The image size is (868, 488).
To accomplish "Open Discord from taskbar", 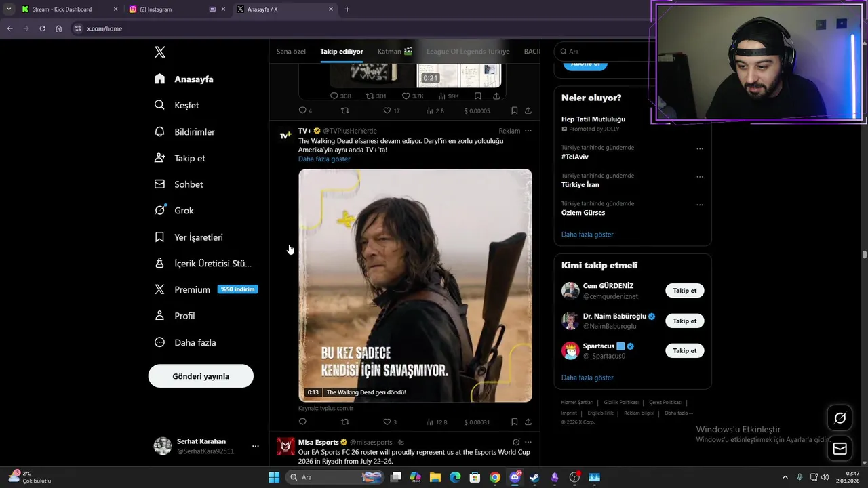I will coord(515,477).
